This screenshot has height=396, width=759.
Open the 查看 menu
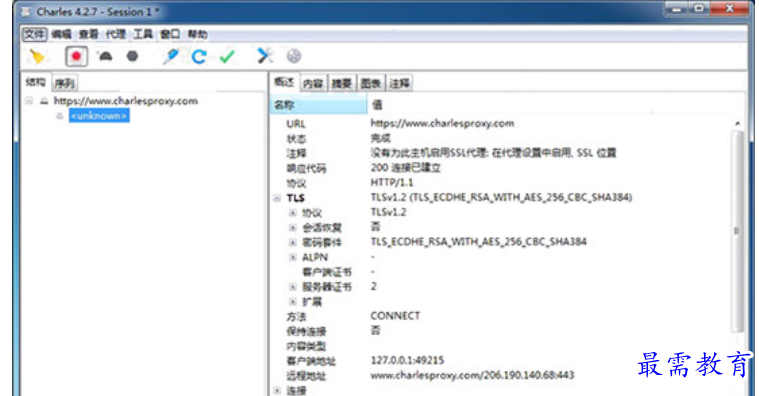pos(89,34)
